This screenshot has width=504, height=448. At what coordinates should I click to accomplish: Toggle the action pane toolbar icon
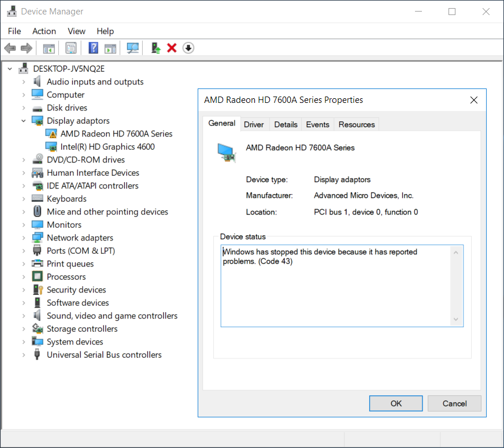click(x=110, y=48)
